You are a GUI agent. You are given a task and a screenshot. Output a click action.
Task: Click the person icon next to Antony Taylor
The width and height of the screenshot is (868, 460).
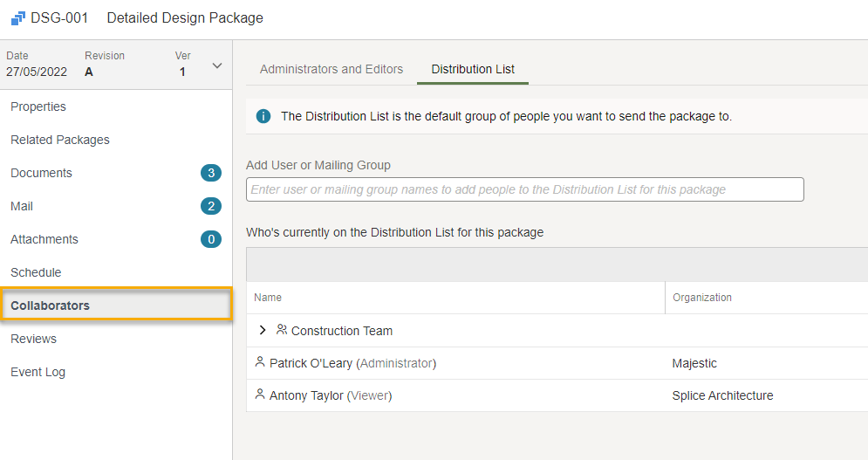(x=260, y=394)
